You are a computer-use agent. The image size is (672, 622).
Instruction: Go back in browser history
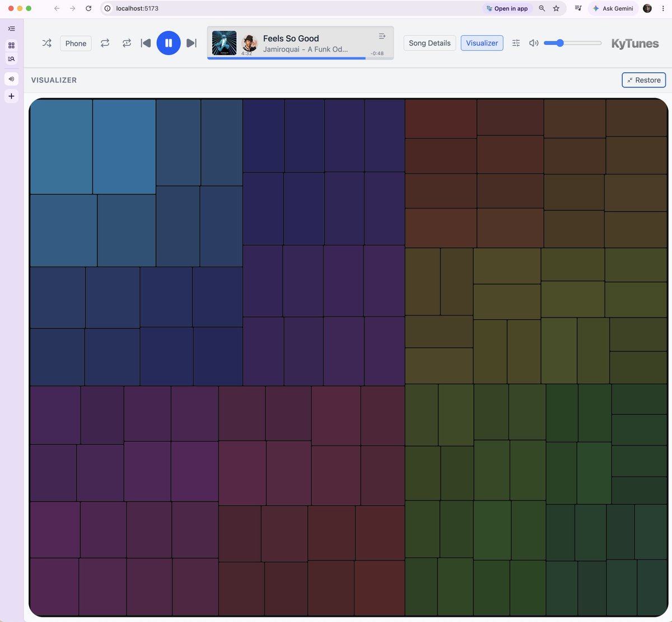click(57, 8)
